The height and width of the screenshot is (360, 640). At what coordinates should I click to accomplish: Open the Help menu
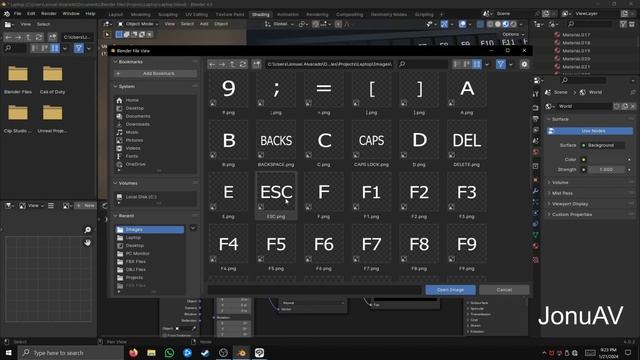coord(90,13)
